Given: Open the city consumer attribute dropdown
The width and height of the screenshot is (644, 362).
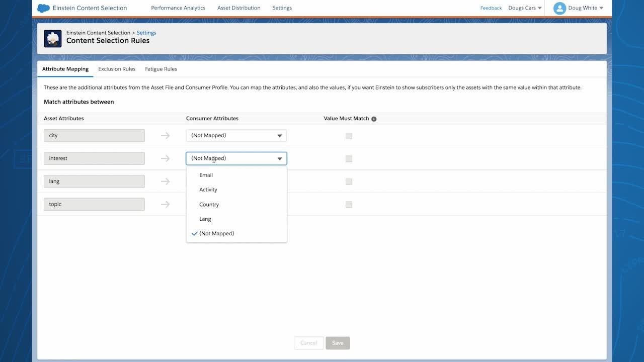Looking at the screenshot, I should pos(236,135).
